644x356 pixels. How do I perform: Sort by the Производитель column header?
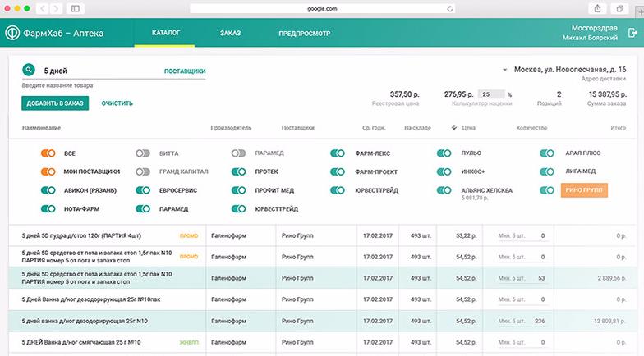(231, 128)
